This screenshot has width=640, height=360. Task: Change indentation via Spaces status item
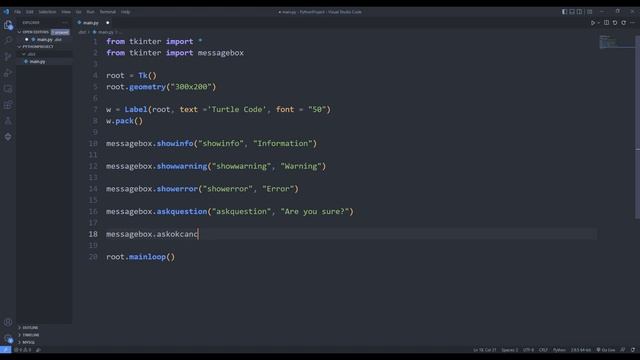coord(509,350)
